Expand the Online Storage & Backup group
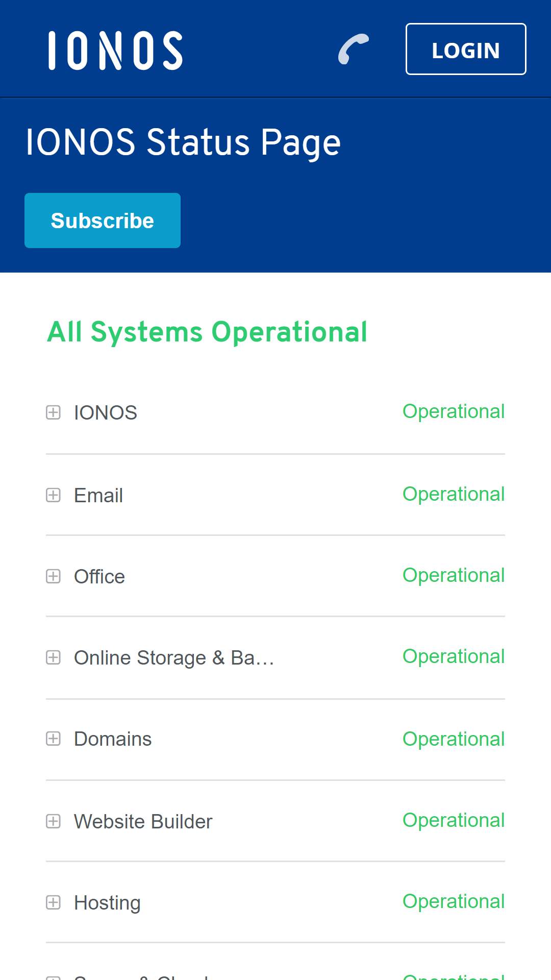This screenshot has height=980, width=551. [x=53, y=657]
